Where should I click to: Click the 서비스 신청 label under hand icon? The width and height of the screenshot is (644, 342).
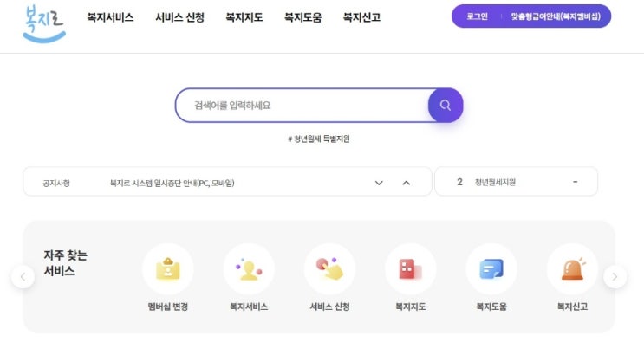330,307
